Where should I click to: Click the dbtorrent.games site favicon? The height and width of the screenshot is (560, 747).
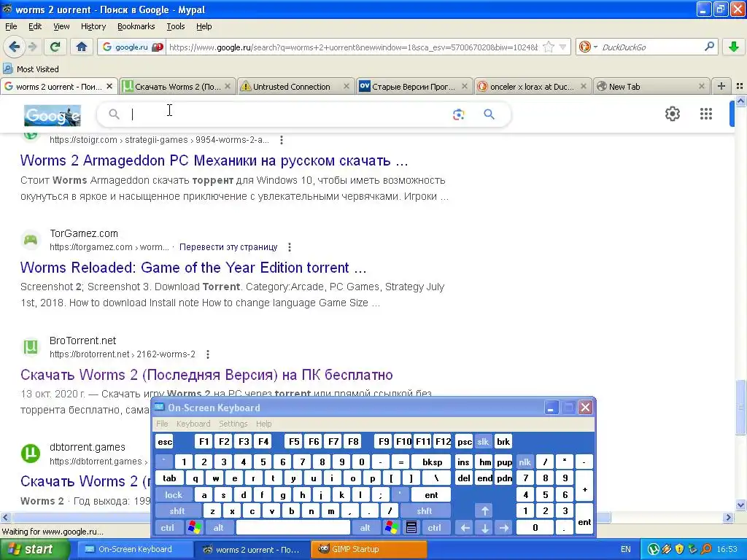coord(31,454)
